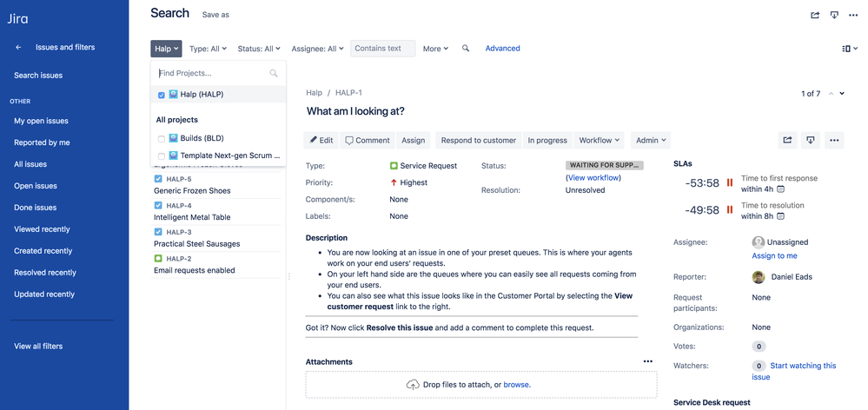Screen dimensions: 868x410
Task: Open issue more actions ellipsis
Action: (x=834, y=140)
